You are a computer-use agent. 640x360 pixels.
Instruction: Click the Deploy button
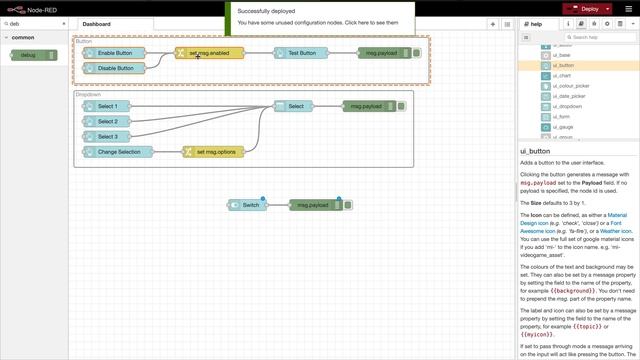point(585,9)
